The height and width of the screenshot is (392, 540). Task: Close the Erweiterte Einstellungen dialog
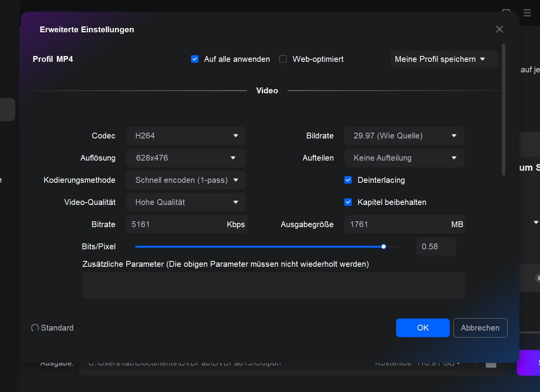[x=500, y=29]
